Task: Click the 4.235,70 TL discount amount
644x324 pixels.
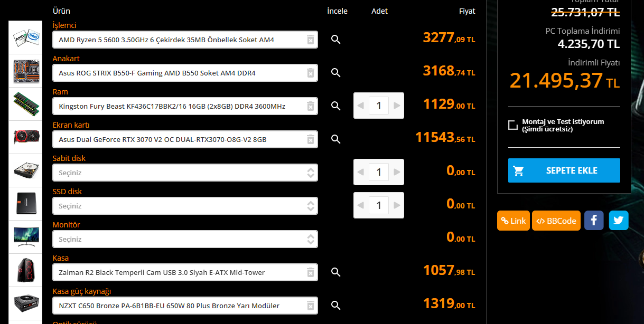Action: point(589,44)
